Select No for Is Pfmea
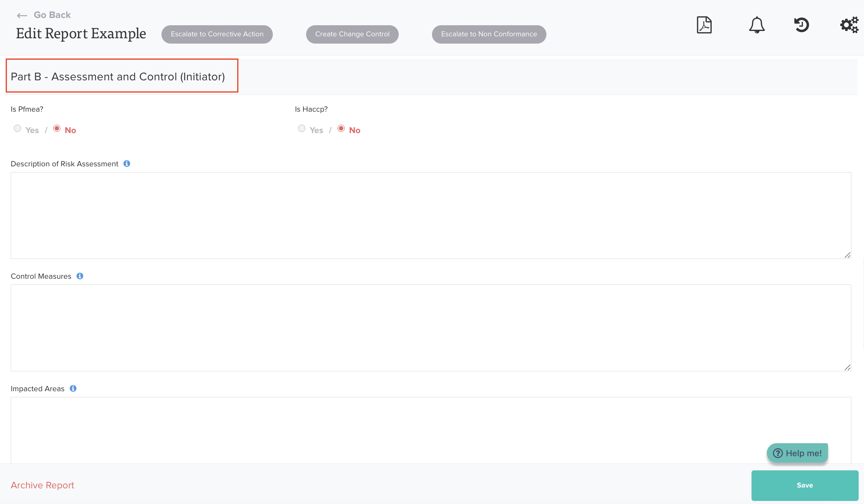This screenshot has width=864, height=504. pos(57,128)
